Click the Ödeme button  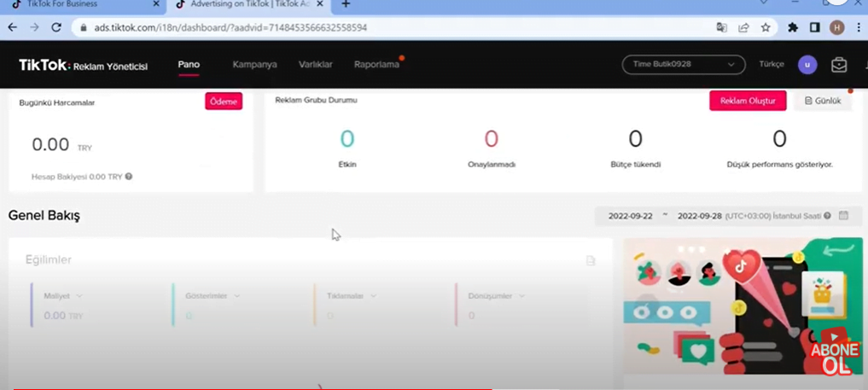pyautogui.click(x=224, y=102)
